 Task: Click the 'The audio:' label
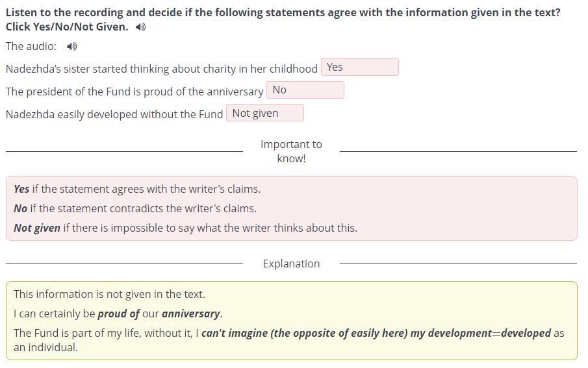[x=31, y=46]
